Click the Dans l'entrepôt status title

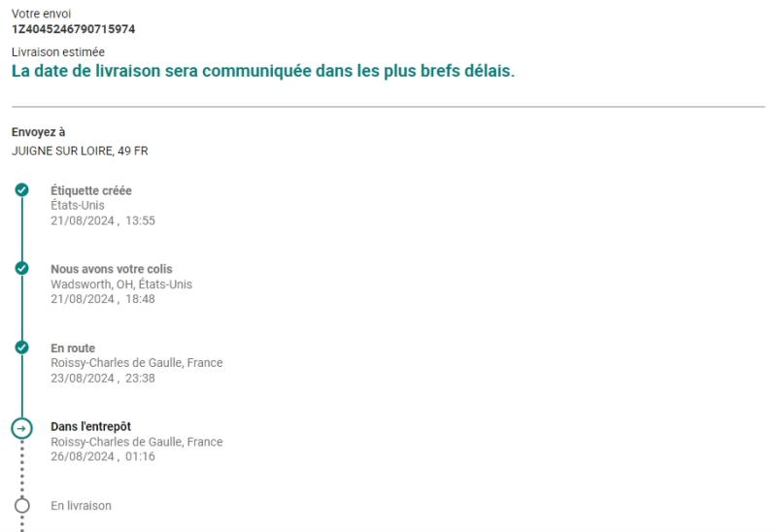(90, 426)
